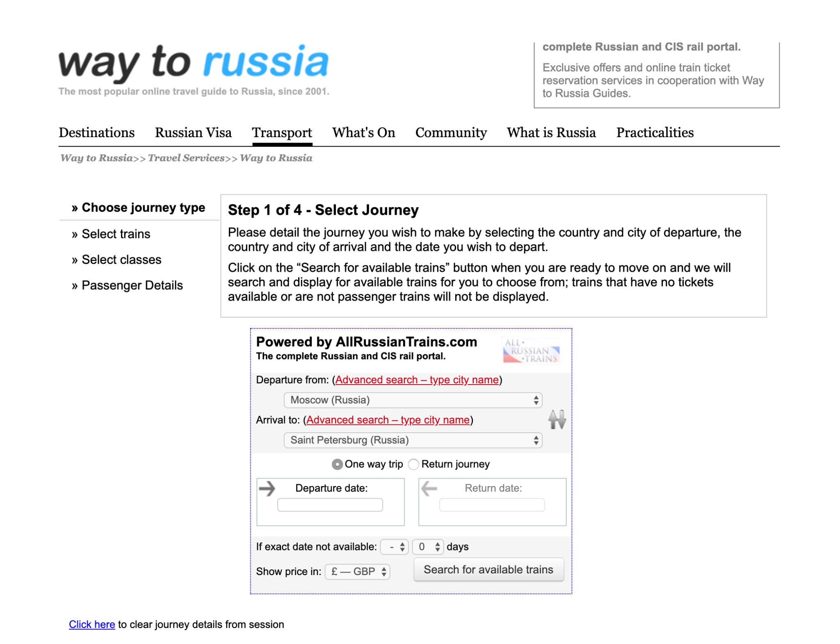
Task: Open the Transport menu tab
Action: pyautogui.click(x=282, y=133)
